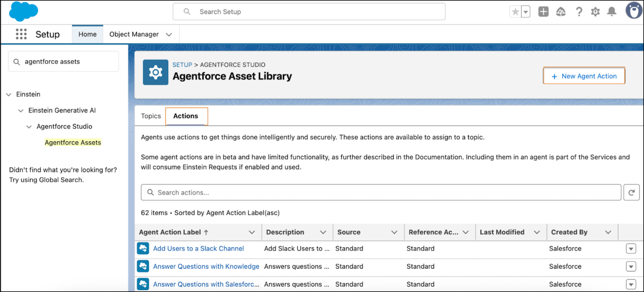644x292 pixels.
Task: Open Add Users to a Slack Channel action
Action: coord(198,248)
